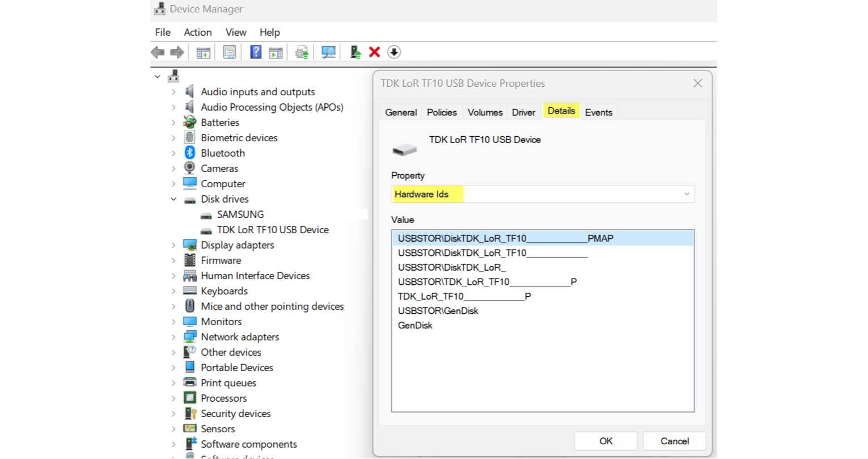868x459 pixels.
Task: Click the toolbar Forward arrow
Action: pos(177,52)
